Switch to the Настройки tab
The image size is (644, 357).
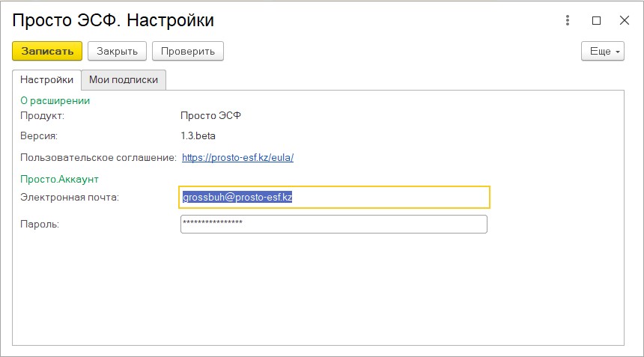pyautogui.click(x=47, y=79)
